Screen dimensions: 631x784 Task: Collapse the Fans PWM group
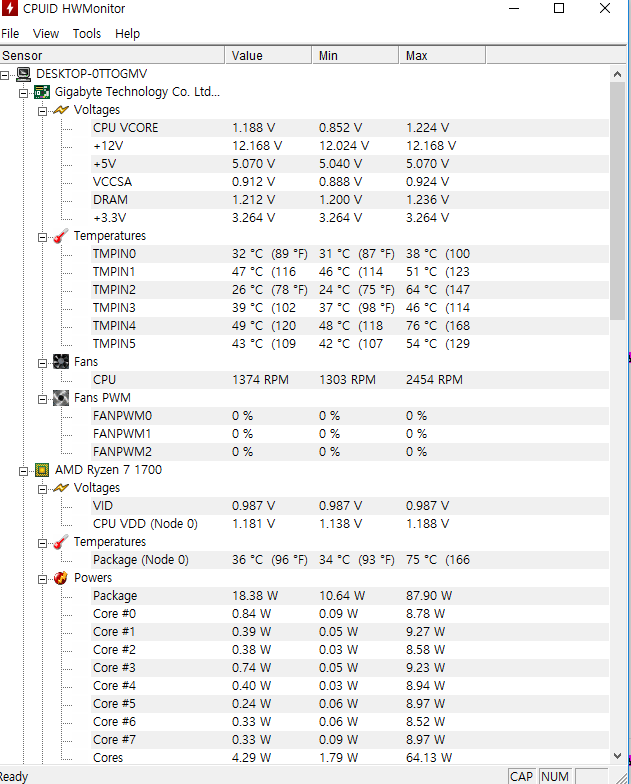42,399
